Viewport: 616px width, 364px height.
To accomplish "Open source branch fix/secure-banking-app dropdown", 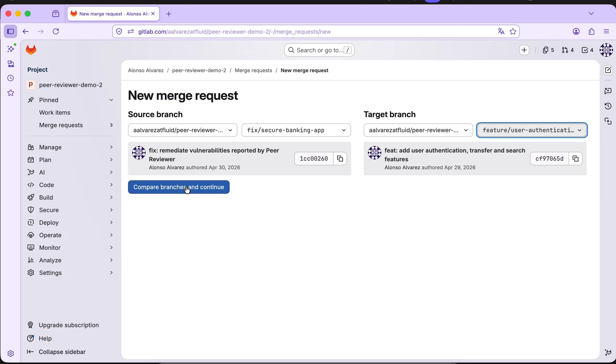I will pos(296,130).
